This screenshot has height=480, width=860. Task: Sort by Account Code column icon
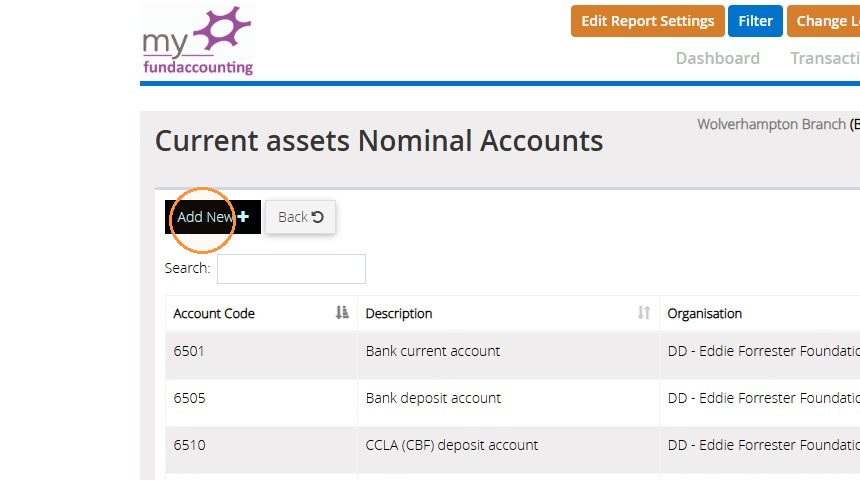342,313
